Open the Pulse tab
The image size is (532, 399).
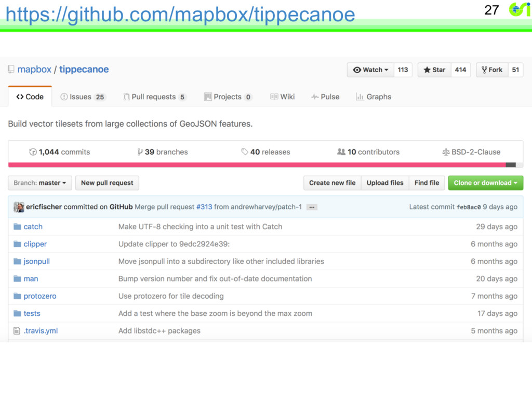325,97
